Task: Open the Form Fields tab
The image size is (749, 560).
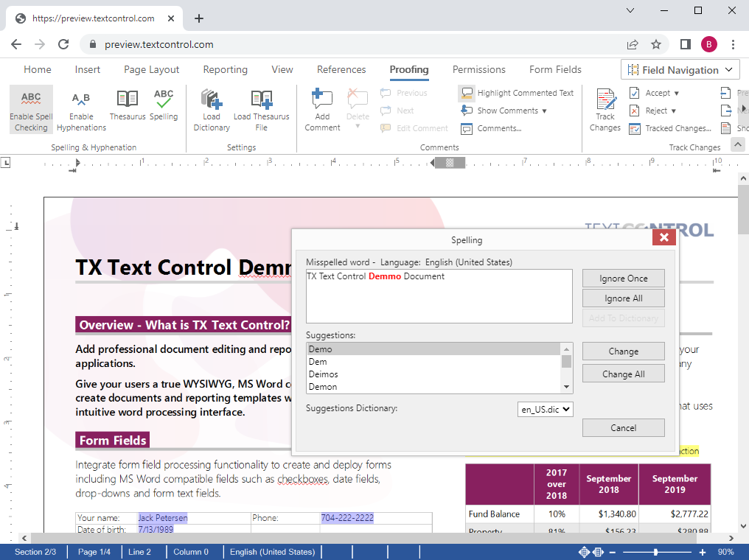Action: [555, 69]
